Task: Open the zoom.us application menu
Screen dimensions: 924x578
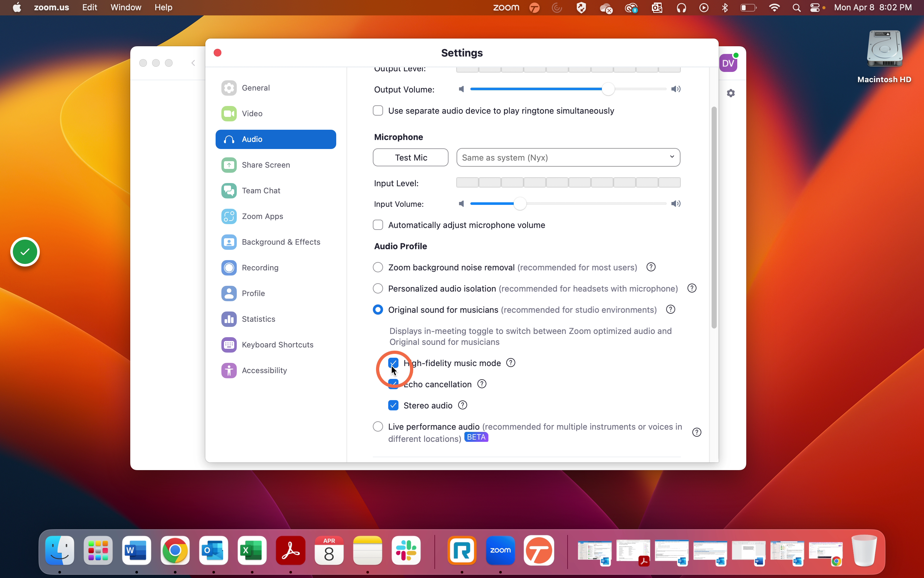Action: (x=52, y=7)
